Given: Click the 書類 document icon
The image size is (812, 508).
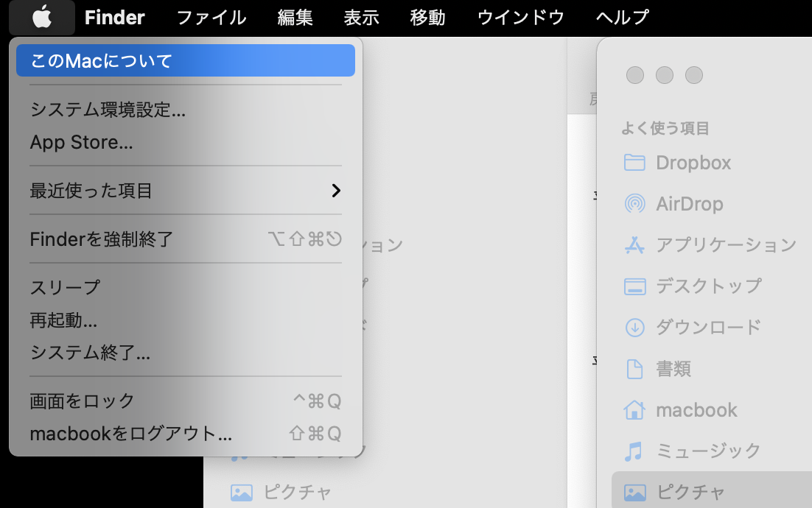Looking at the screenshot, I should point(634,369).
